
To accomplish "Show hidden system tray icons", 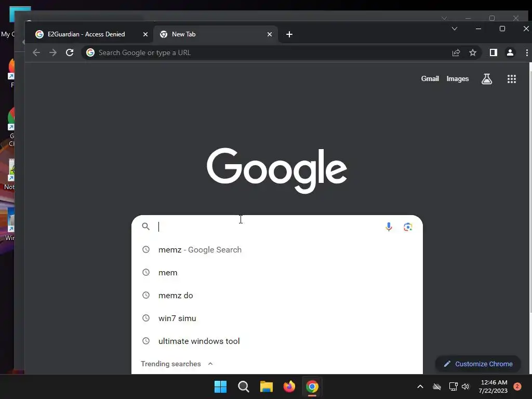I will click(x=420, y=387).
